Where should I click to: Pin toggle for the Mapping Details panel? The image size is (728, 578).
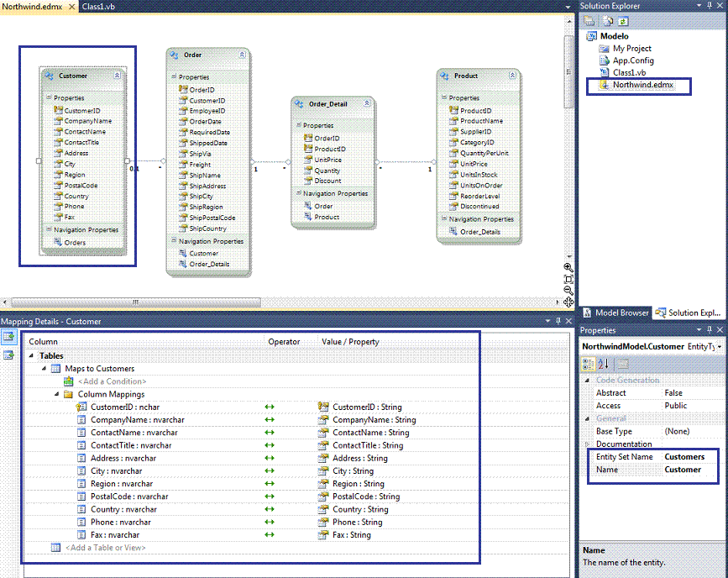(558, 321)
